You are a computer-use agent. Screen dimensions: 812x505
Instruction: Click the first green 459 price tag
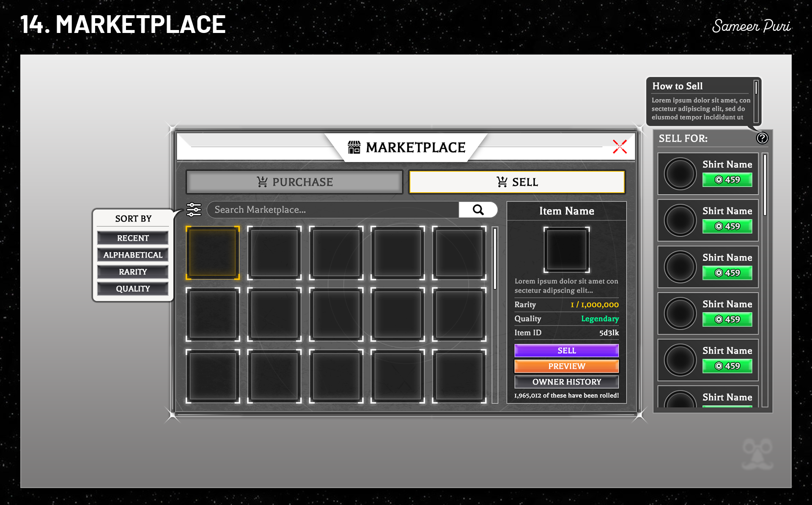click(x=727, y=180)
